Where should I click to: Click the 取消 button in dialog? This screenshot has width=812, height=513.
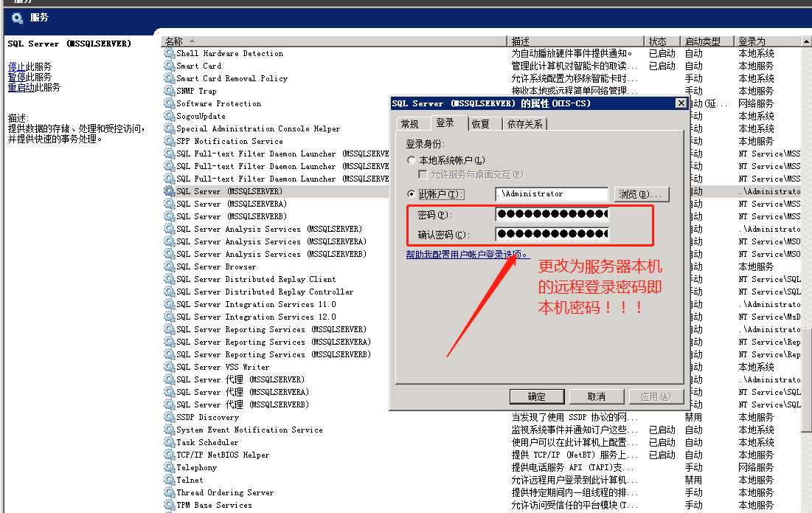597,396
